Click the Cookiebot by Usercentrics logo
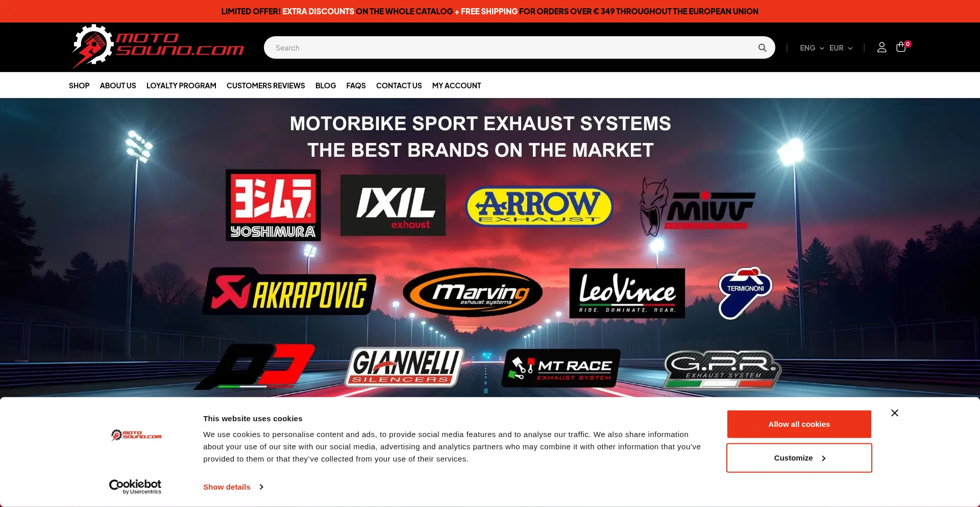Screen dimensions: 980x507 tap(135, 486)
